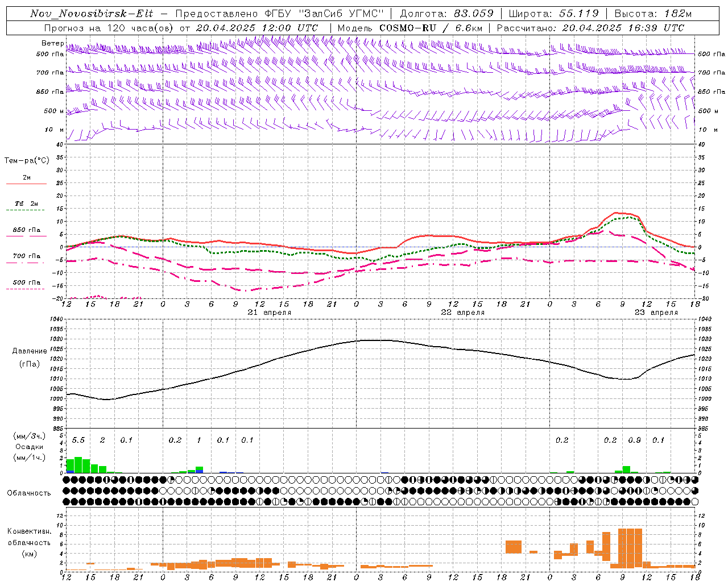
Task: Click 'Рассчитано: 20.04.2025 16:39 UTC' timestamp
Action: [590, 28]
